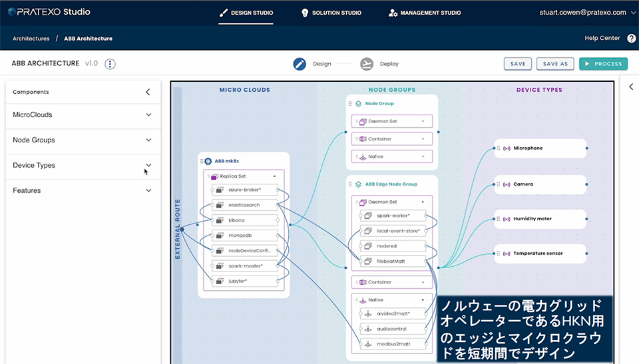
Task: Collapse the Components panel
Action: (x=148, y=92)
